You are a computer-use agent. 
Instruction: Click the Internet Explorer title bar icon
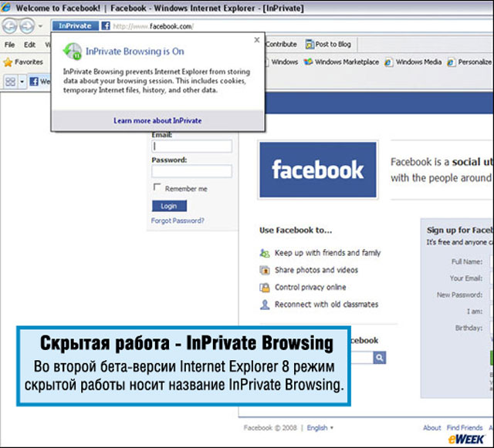click(5, 7)
